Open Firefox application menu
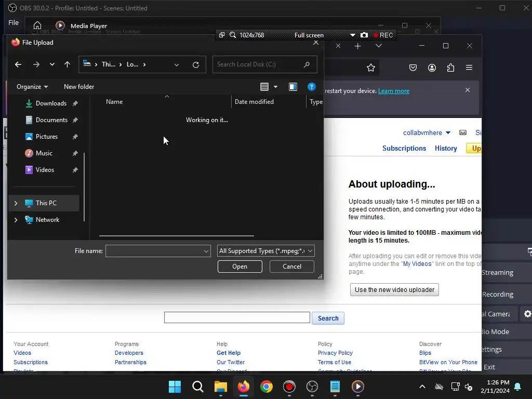Viewport: 532px width, 399px height. [x=469, y=68]
